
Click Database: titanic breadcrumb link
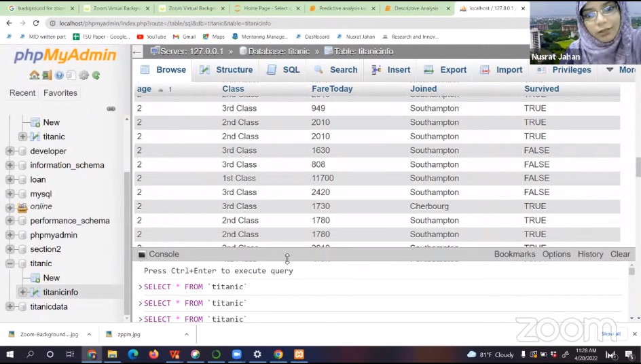point(279,52)
